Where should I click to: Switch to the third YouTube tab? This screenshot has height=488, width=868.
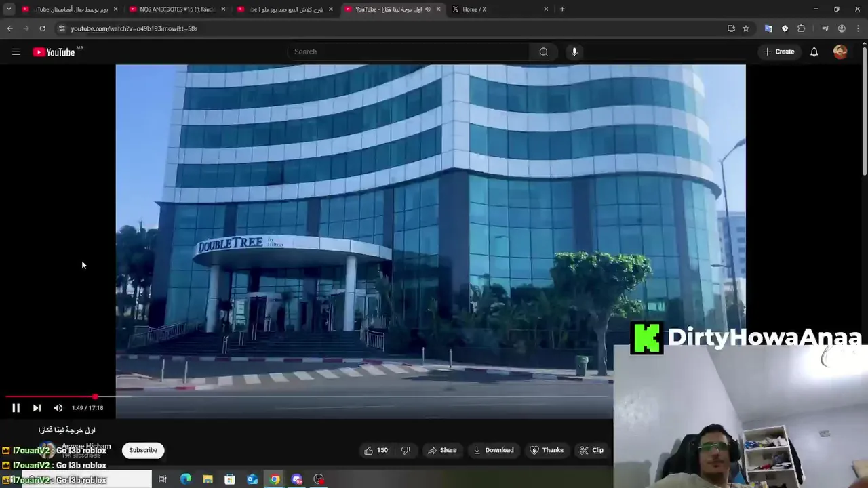pos(285,9)
